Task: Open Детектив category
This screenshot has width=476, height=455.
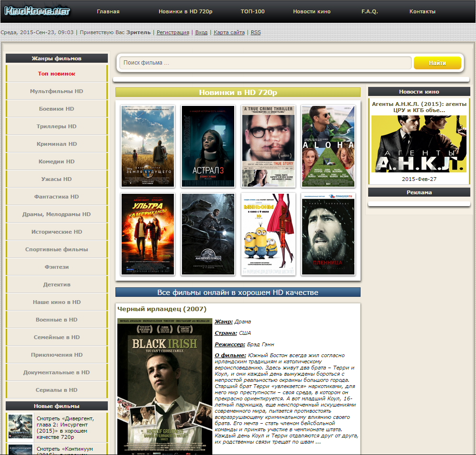Action: point(57,284)
